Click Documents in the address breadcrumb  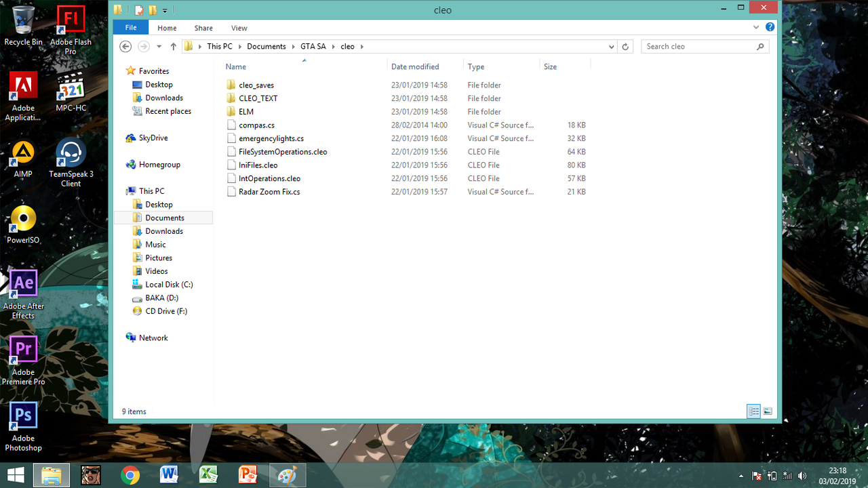tap(267, 47)
